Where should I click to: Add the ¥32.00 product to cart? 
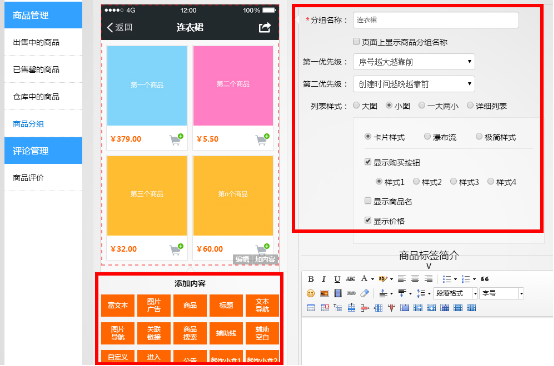tap(176, 249)
